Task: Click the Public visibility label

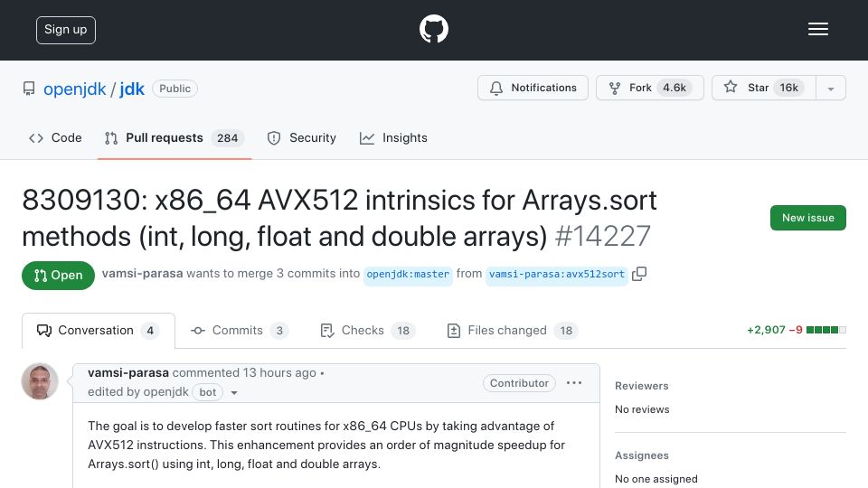Action: pyautogui.click(x=175, y=89)
